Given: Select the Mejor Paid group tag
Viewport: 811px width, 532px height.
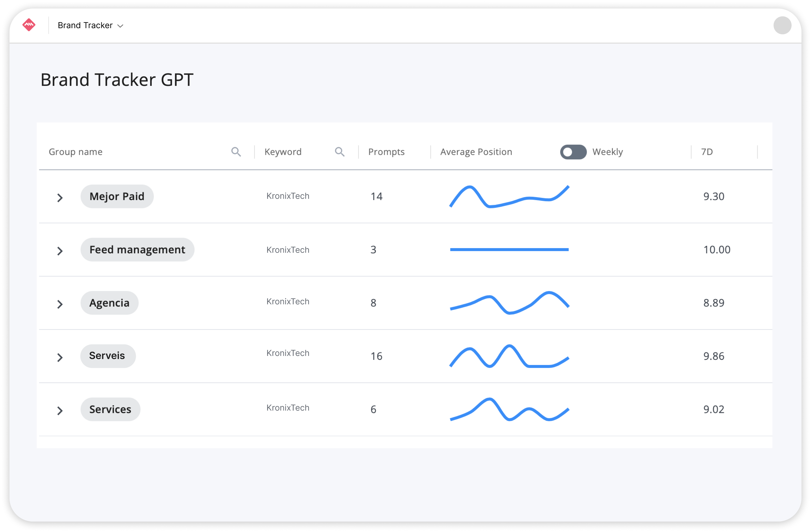Looking at the screenshot, I should (x=117, y=196).
